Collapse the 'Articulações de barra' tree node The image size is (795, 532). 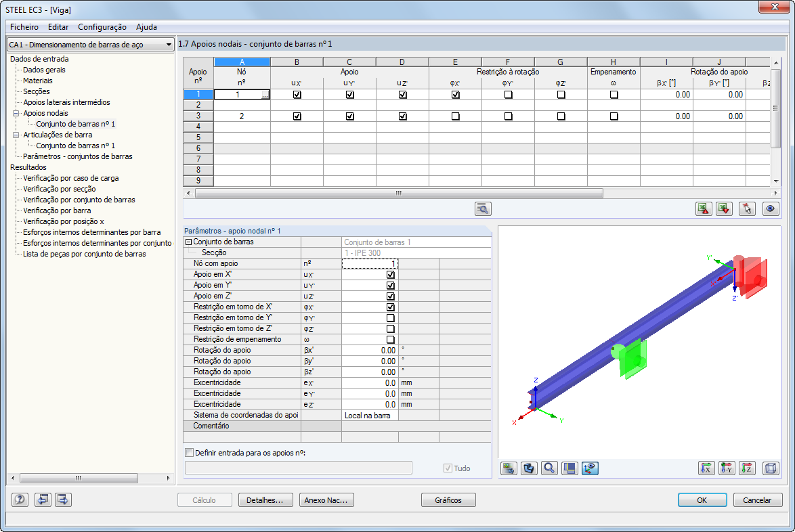16,135
